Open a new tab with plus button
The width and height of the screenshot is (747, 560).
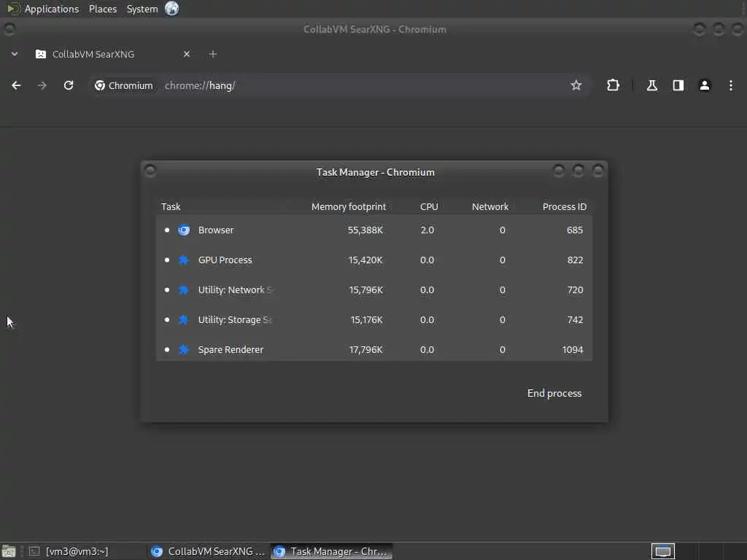click(213, 54)
